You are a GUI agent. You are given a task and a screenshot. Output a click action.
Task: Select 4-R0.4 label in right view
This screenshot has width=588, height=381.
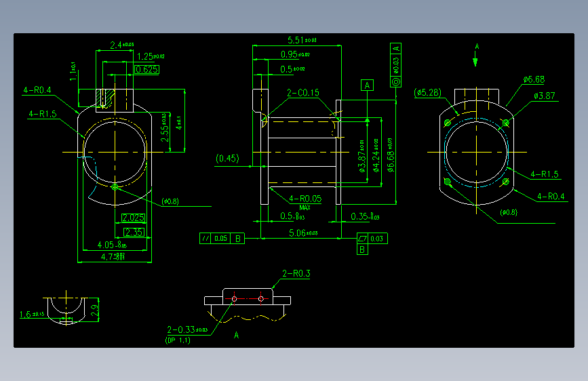pos(551,197)
